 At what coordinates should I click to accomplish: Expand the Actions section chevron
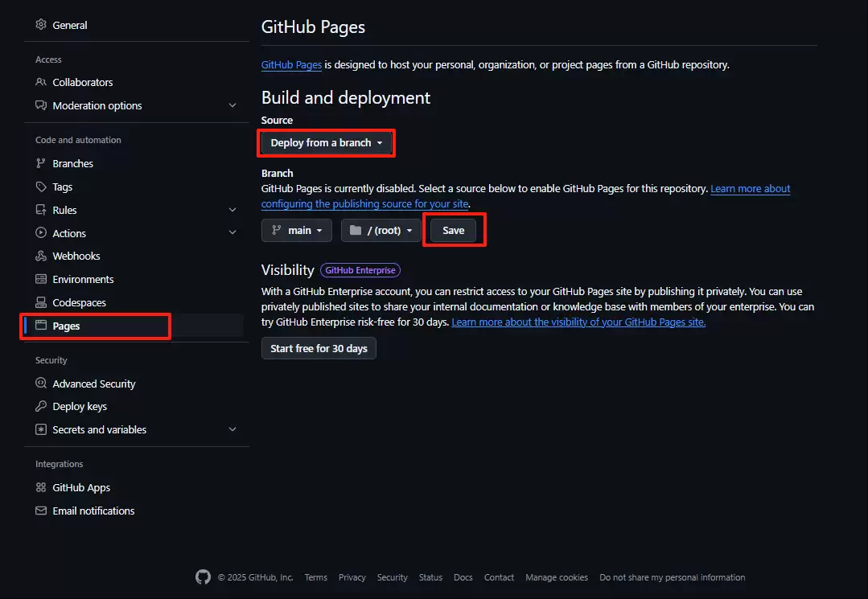232,233
